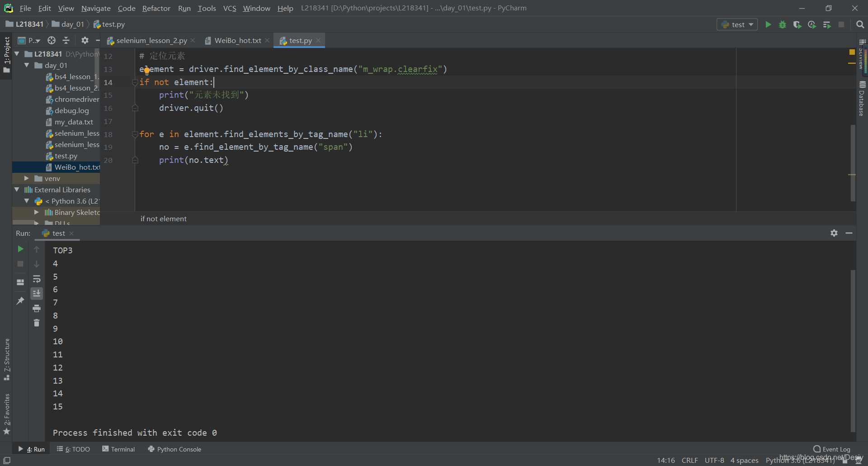Collapse the Python 3.6 node
Viewport: 868px width, 466px height.
pyautogui.click(x=27, y=201)
